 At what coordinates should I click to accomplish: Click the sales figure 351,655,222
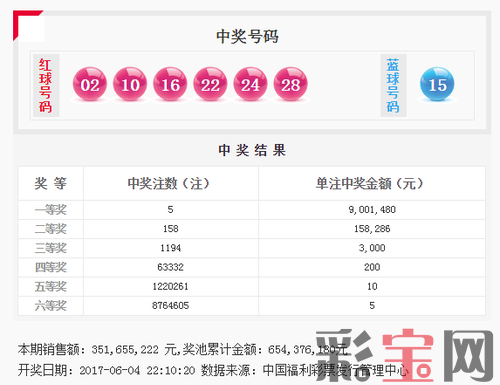(x=125, y=350)
